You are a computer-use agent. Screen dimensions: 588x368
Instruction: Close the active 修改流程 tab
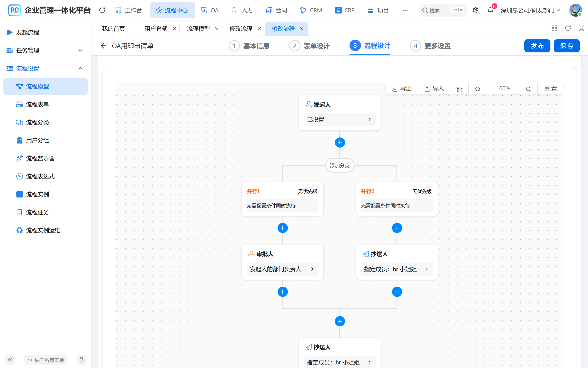click(302, 29)
